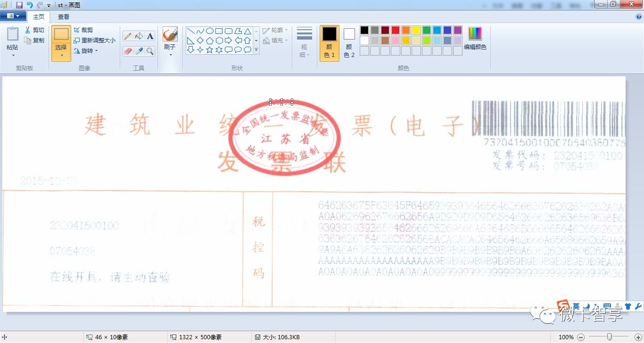Choose the Line shape
This screenshot has height=343, width=644.
191,31
